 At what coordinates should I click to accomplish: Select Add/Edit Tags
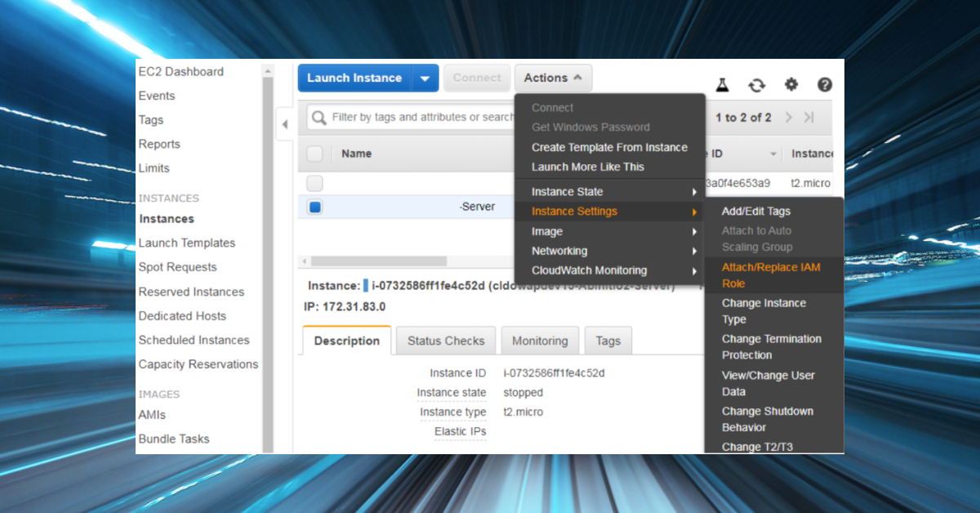pos(756,211)
